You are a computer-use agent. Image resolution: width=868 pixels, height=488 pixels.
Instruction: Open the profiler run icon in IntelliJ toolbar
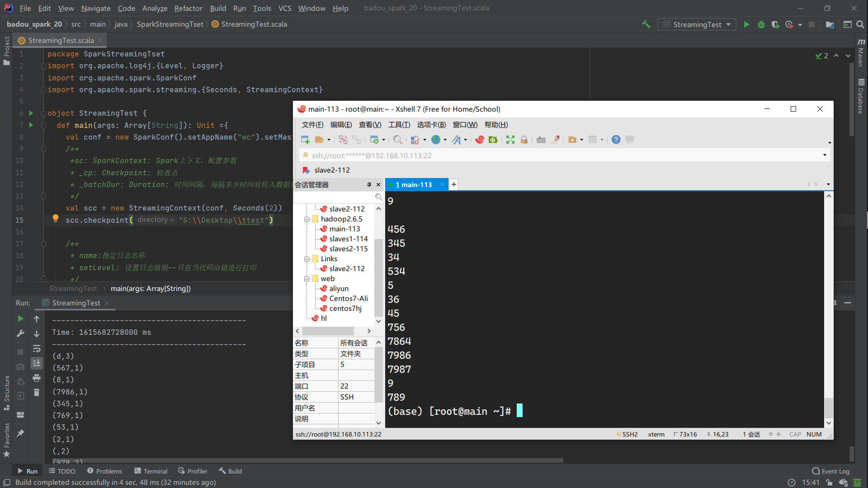tap(789, 24)
